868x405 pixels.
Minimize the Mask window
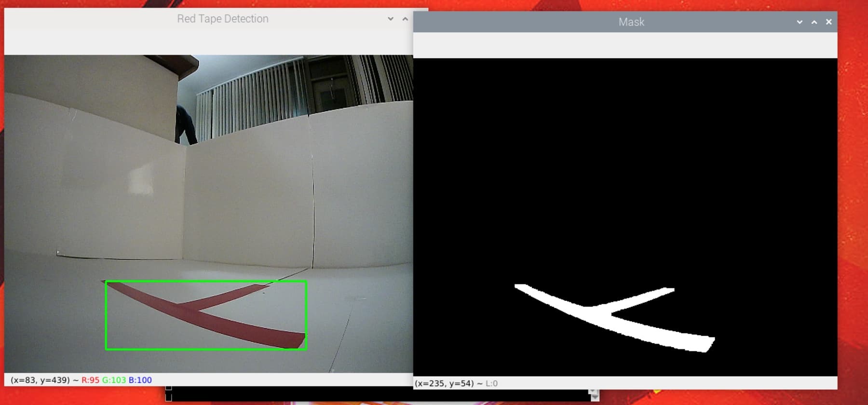(800, 22)
